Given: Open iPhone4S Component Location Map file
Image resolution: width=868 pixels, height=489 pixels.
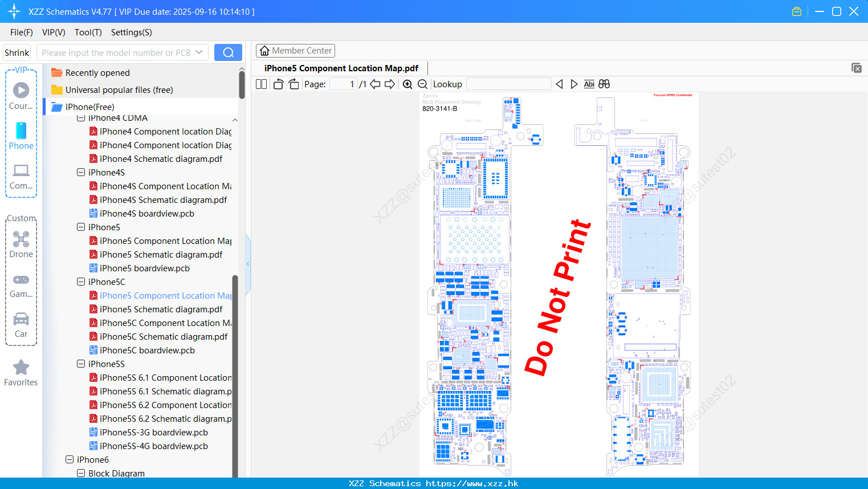Looking at the screenshot, I should (x=161, y=186).
